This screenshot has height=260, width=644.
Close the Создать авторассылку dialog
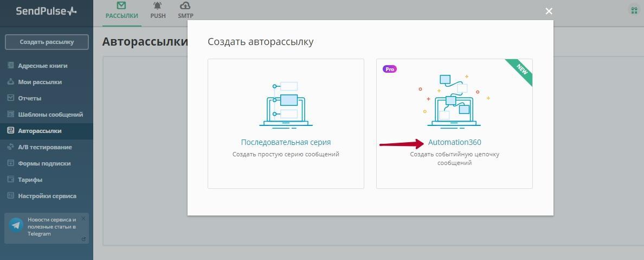[549, 11]
